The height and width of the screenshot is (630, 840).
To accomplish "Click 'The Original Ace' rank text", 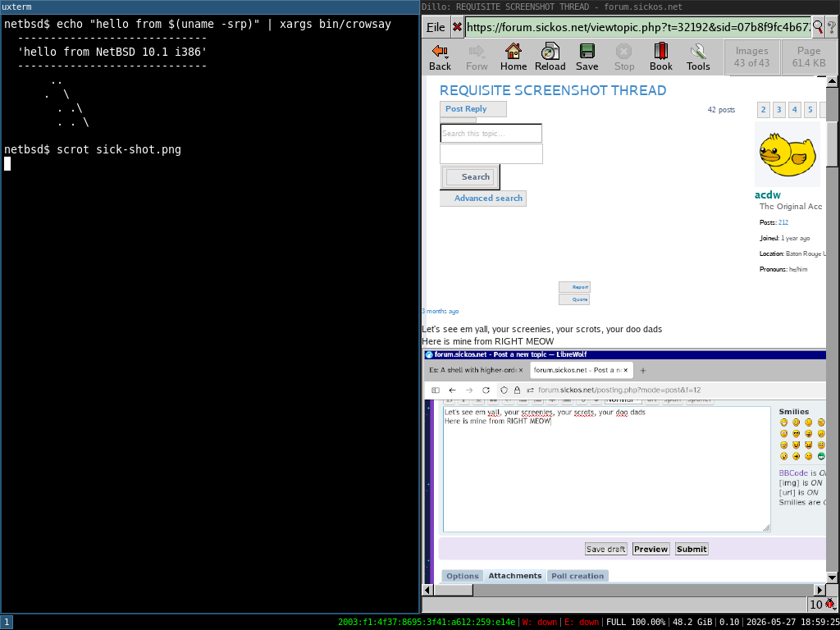I will 790,207.
